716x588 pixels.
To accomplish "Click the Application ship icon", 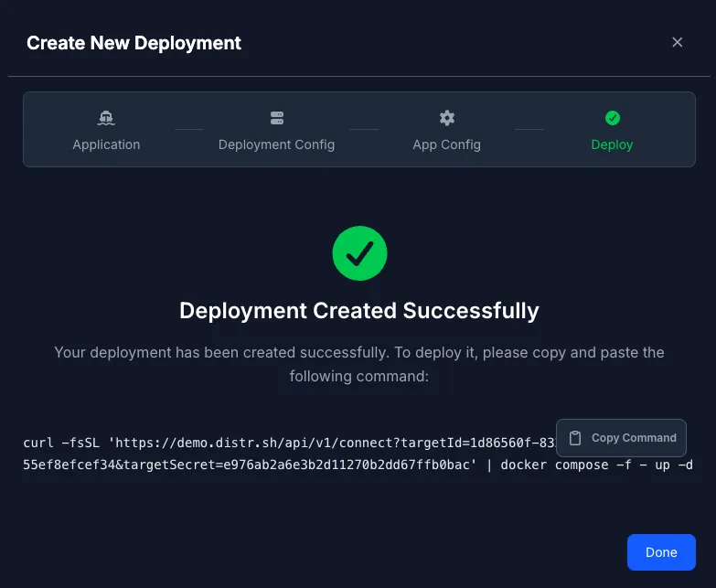I will click(106, 118).
